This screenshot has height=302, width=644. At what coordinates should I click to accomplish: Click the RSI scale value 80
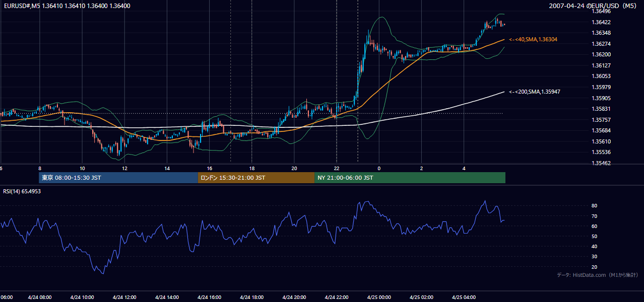[x=595, y=206]
